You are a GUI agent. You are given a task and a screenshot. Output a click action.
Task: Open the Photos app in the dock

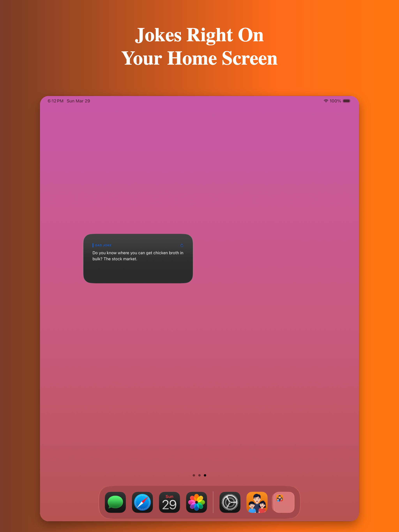point(196,502)
